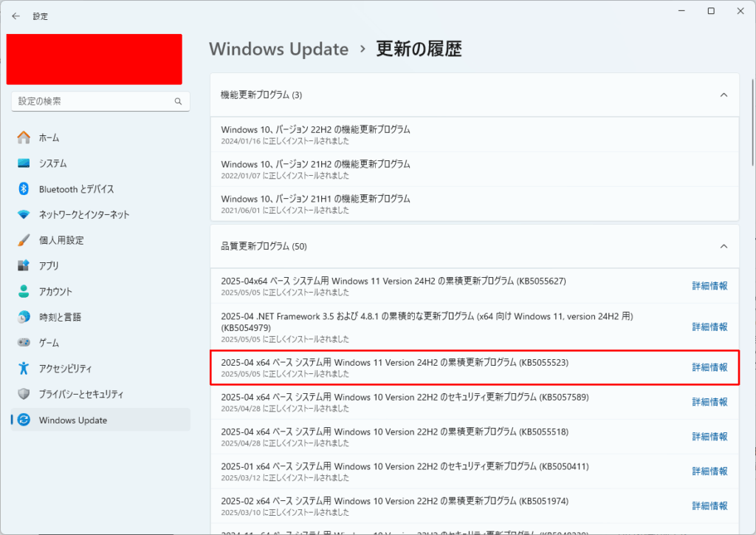Open アプリ settings
The image size is (756, 535).
(x=100, y=265)
